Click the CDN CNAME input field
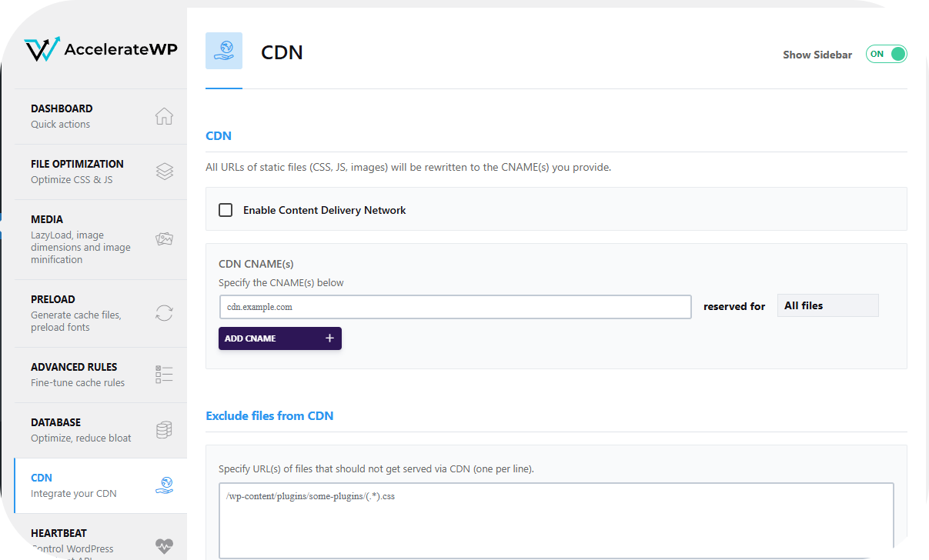Screen dimensions: 929x560 (x=456, y=307)
